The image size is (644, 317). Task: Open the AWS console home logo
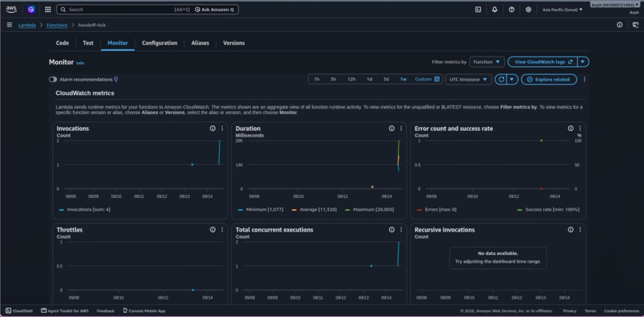coord(11,9)
